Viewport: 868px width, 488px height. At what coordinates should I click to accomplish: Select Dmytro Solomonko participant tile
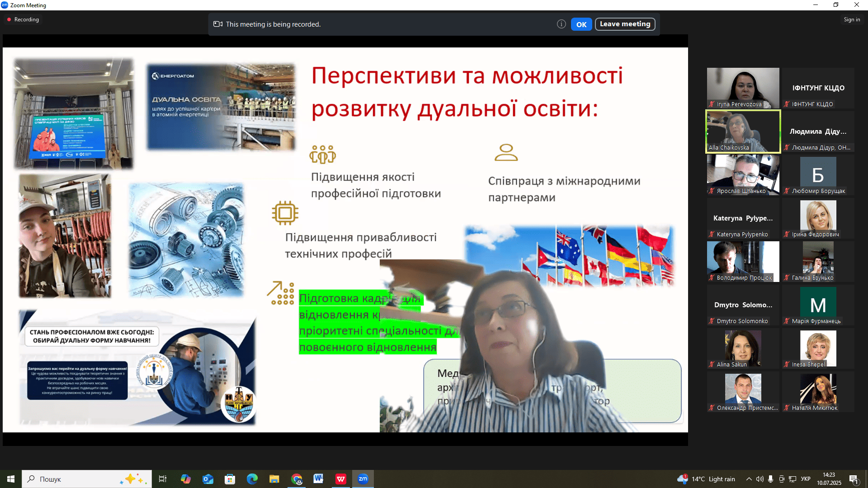click(743, 305)
